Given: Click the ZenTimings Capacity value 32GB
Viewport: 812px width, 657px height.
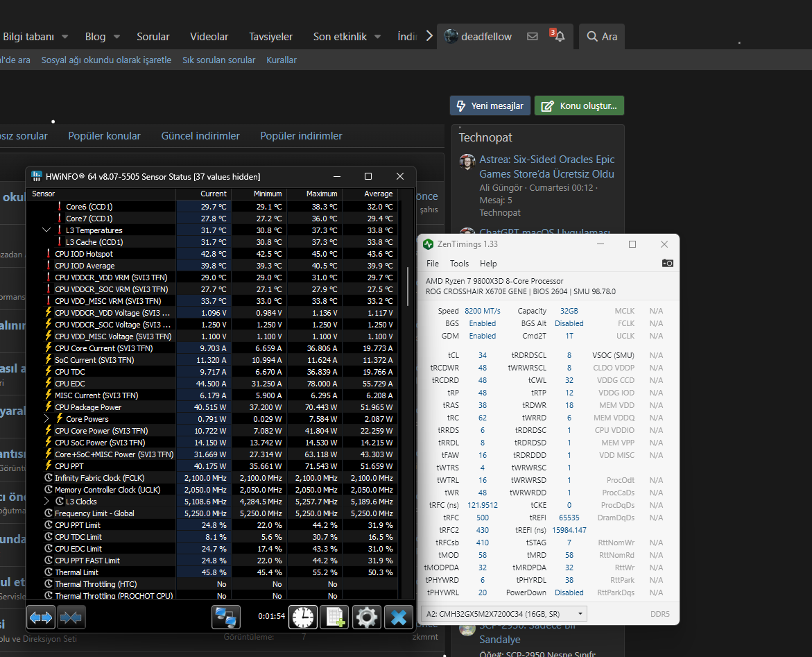Looking at the screenshot, I should (x=569, y=311).
